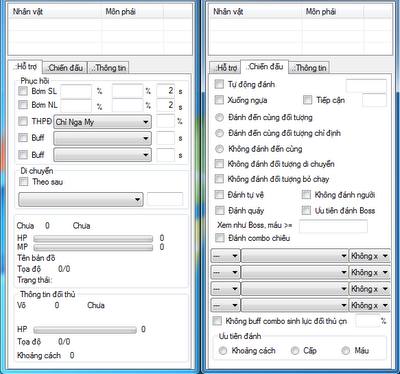
Task: Enable the Bơm SL checkbox
Action: [23, 91]
